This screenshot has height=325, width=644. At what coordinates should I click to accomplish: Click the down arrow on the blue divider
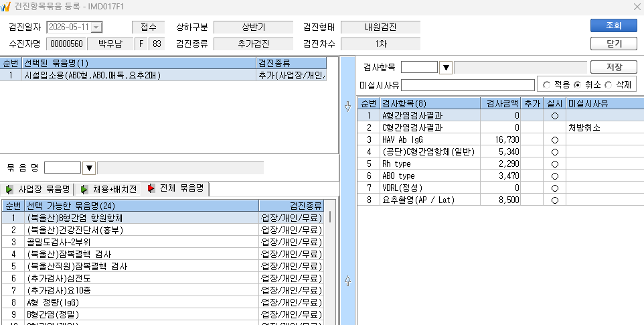coord(348,107)
